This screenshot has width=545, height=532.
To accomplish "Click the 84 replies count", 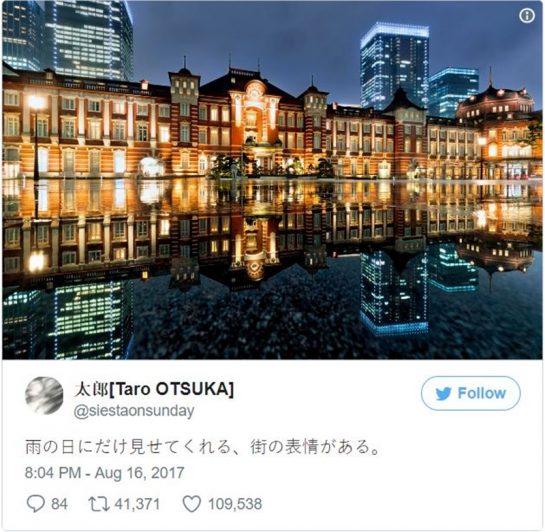I will [59, 504].
